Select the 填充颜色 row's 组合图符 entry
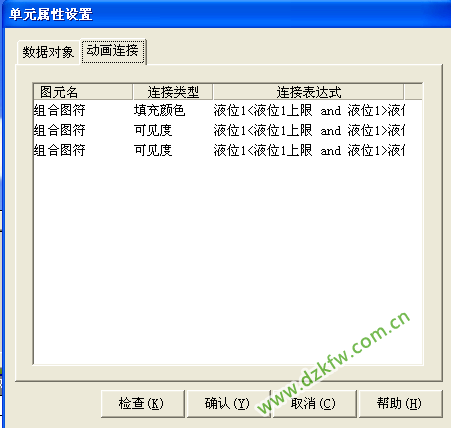This screenshot has height=428, width=451. pyautogui.click(x=59, y=110)
